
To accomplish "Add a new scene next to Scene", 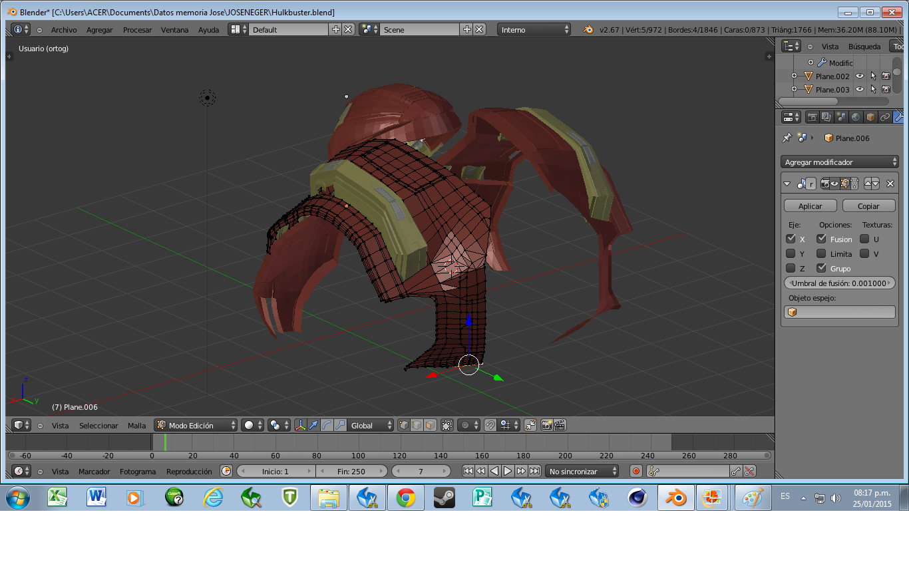I will coord(467,29).
